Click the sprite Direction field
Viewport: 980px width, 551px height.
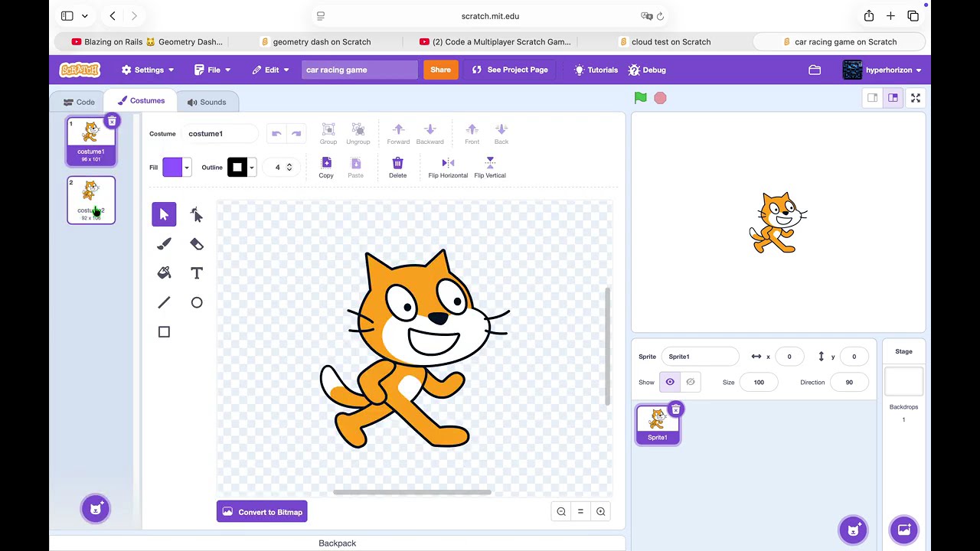pyautogui.click(x=849, y=383)
